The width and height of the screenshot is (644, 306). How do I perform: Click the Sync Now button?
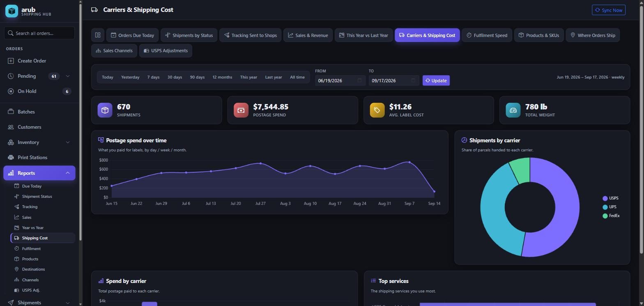pyautogui.click(x=609, y=10)
